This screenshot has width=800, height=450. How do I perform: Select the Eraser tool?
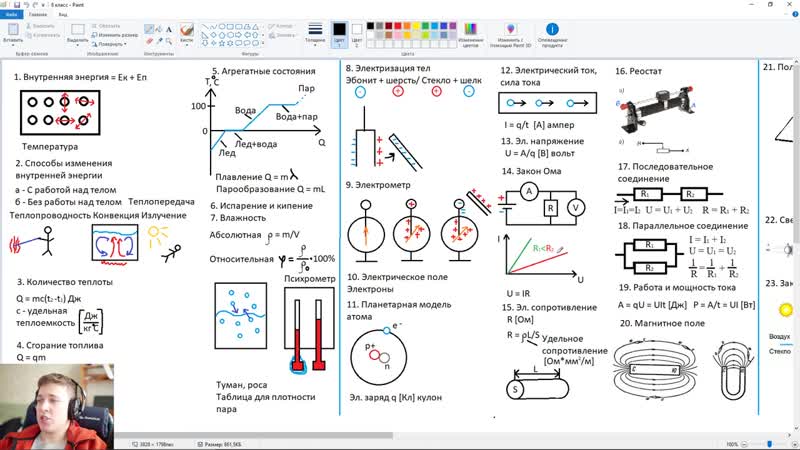(149, 41)
